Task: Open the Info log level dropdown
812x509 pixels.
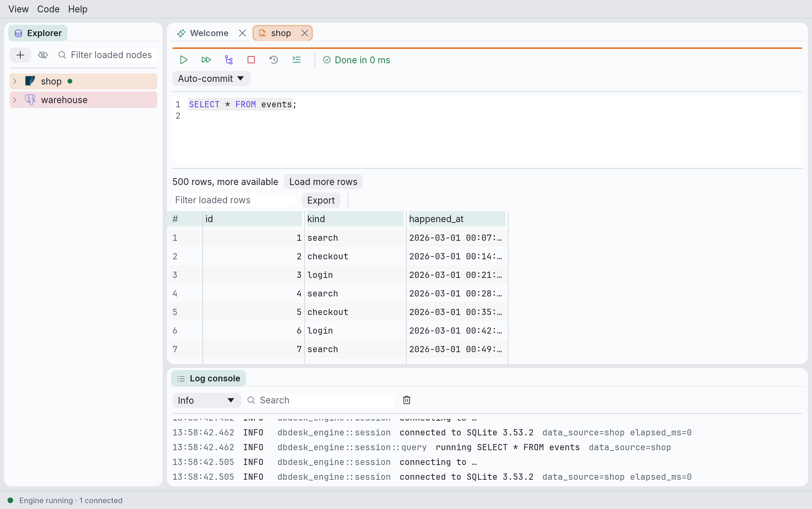Action: 206,400
